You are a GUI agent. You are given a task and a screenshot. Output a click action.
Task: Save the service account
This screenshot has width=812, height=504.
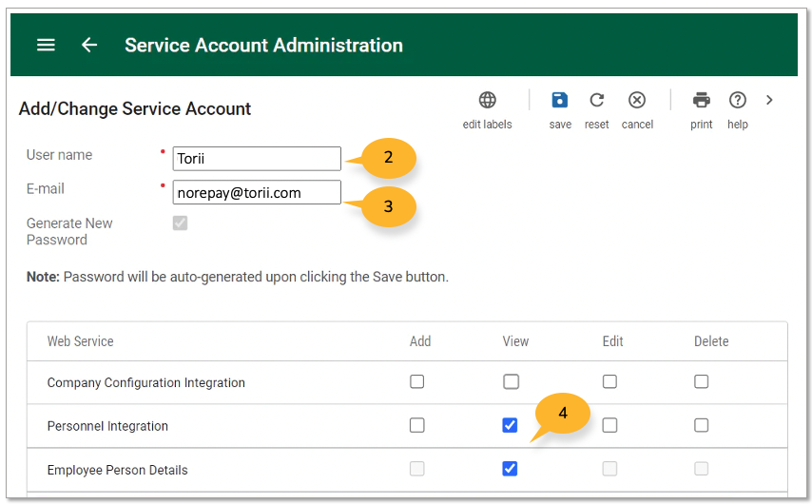coord(560,100)
